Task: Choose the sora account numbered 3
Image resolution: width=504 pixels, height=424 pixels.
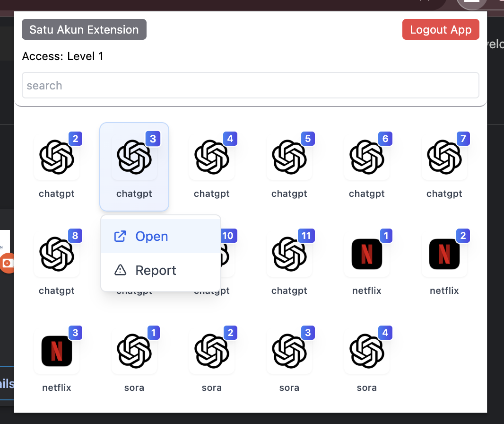Action: click(x=289, y=361)
